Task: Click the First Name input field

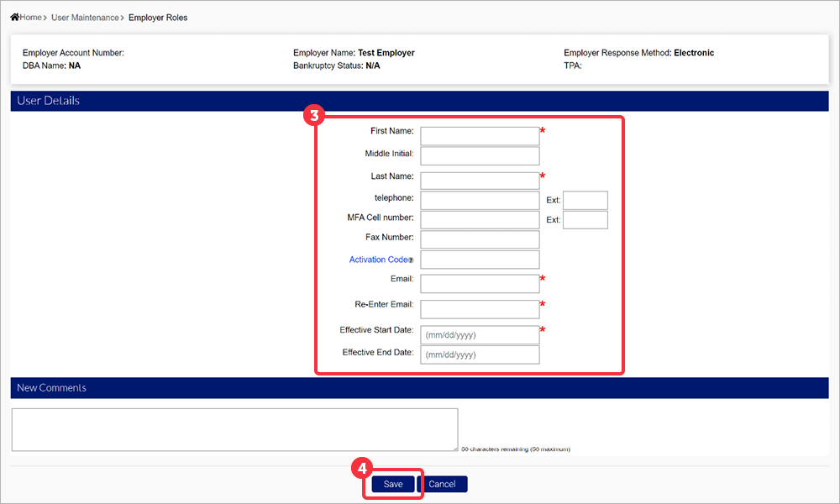Action: (x=479, y=136)
